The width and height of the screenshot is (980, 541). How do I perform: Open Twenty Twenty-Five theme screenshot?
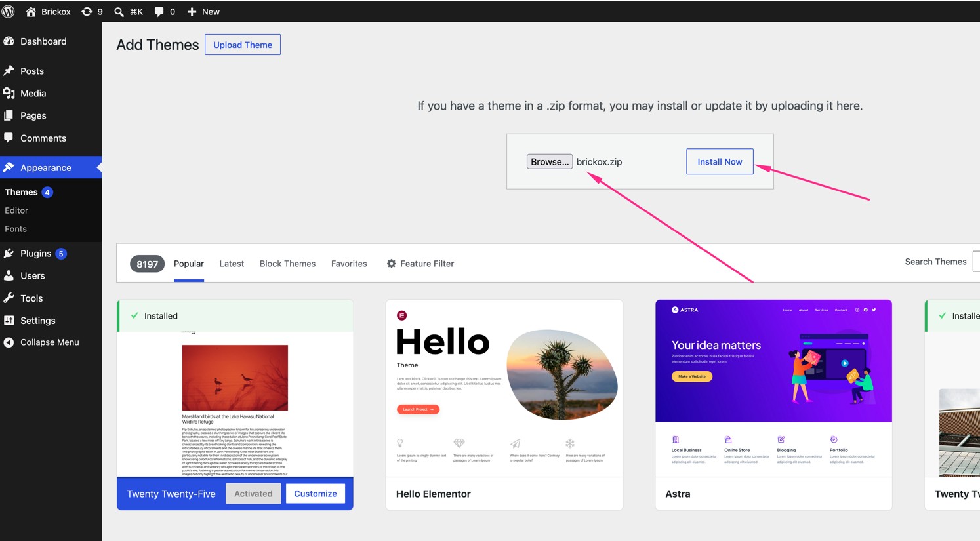point(235,404)
